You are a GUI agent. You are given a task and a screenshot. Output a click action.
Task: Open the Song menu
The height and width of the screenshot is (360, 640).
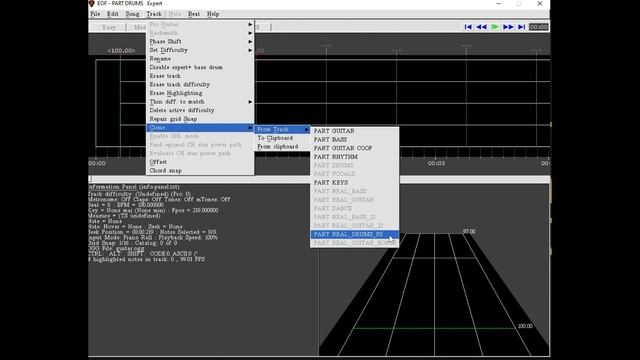coord(132,14)
